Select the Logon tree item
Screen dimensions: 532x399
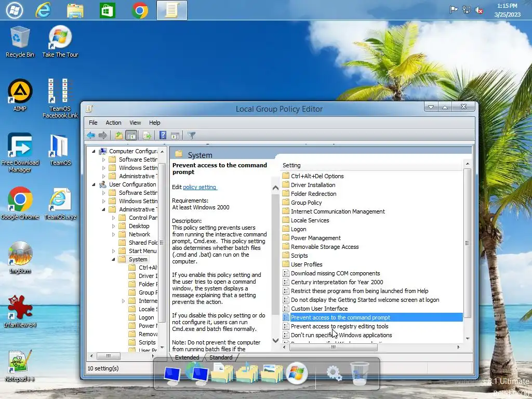146,317
